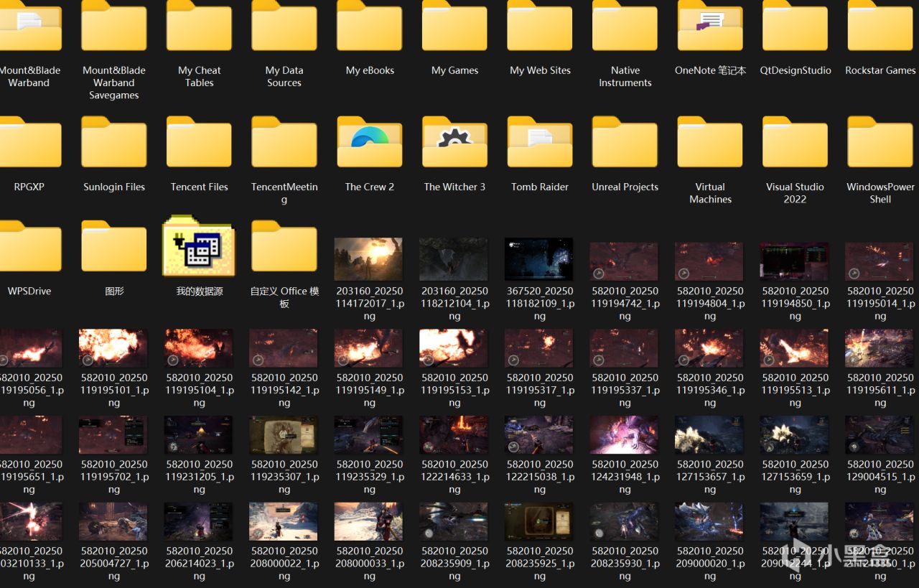Click file name 582010_20250119195702_1.png
This screenshot has height=588, width=919.
click(x=114, y=477)
